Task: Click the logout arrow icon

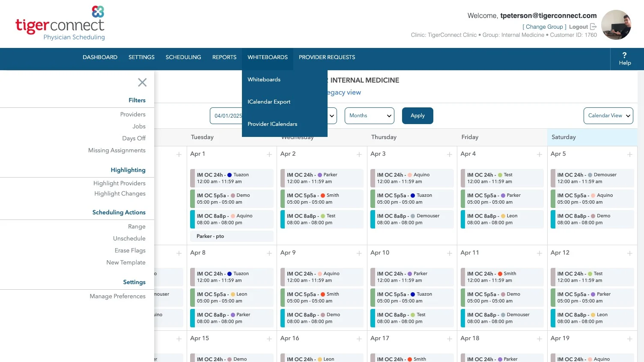Action: pos(593,27)
